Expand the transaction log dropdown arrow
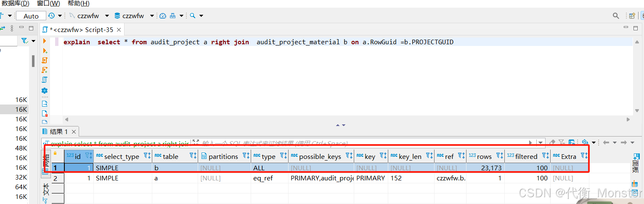644x204 pixels. click(x=60, y=16)
